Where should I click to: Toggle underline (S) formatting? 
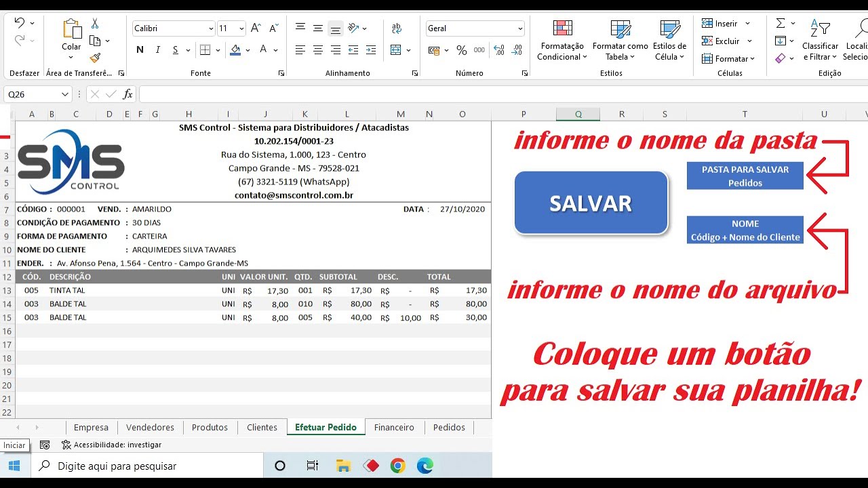(176, 49)
